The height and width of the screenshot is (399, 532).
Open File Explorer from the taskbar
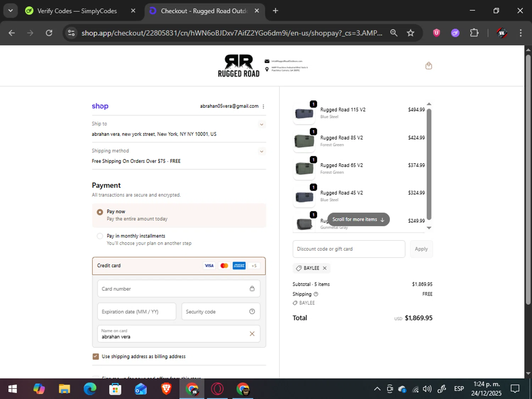64,389
